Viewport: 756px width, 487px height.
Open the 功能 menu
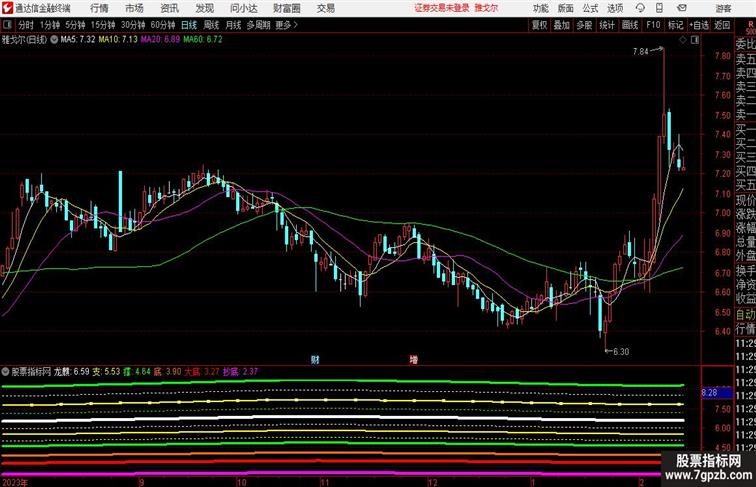click(x=541, y=8)
